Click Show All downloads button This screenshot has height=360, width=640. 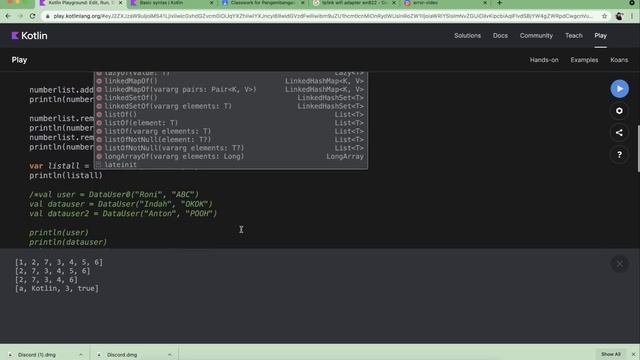click(x=611, y=354)
